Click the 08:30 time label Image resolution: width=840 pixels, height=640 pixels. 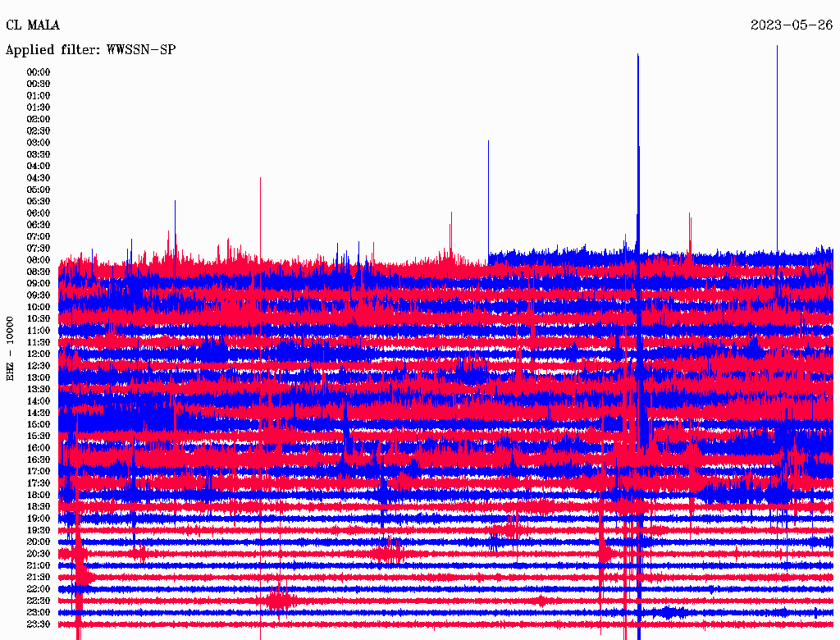[x=39, y=272]
